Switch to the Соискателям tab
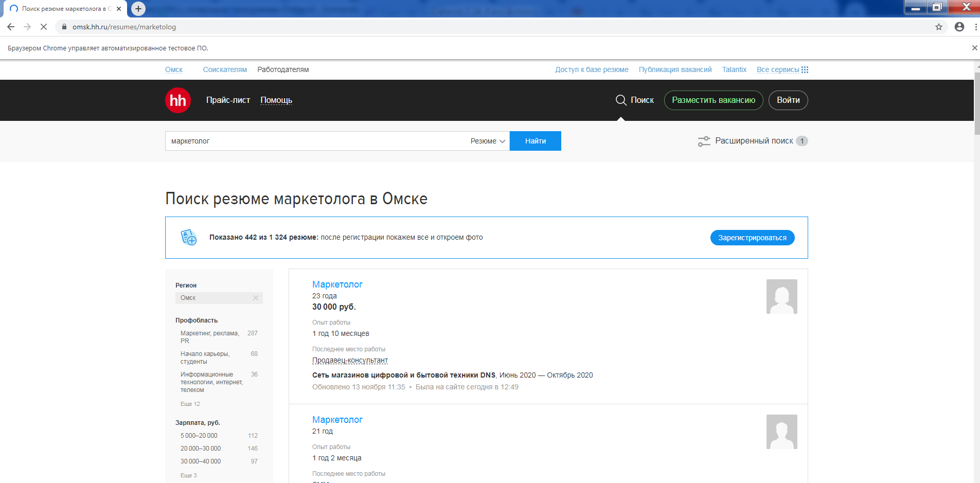 (x=225, y=69)
